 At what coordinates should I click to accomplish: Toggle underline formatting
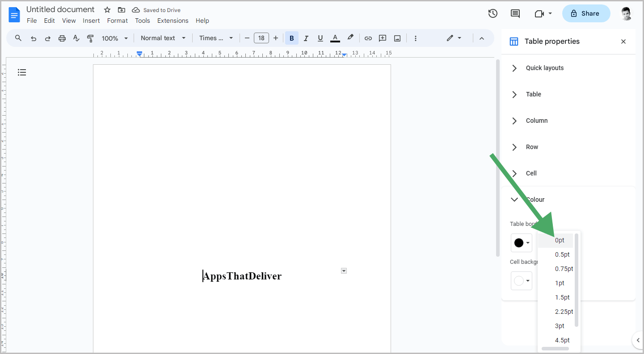[320, 38]
